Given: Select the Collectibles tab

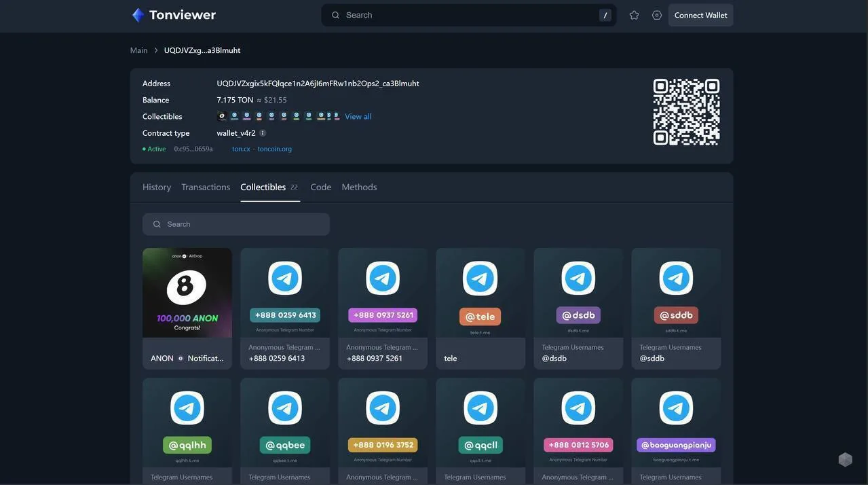Looking at the screenshot, I should click(269, 187).
